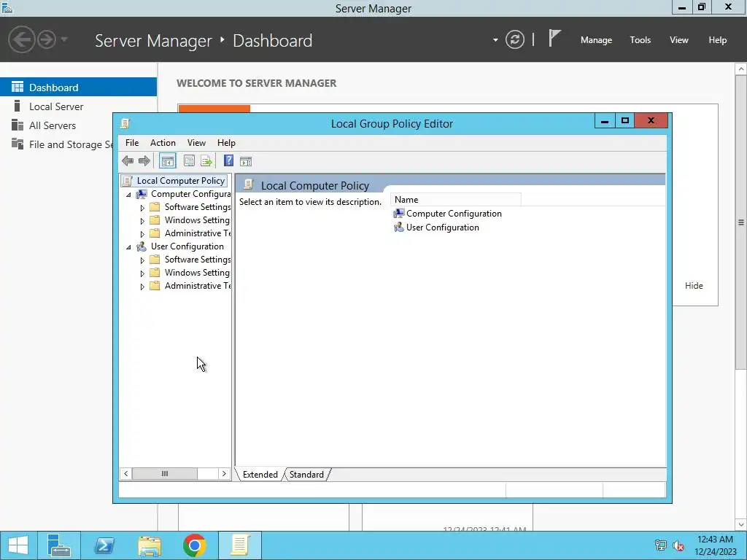Select User Configuration in the tree
Viewport: 747px width, 560px height.
[x=187, y=246]
